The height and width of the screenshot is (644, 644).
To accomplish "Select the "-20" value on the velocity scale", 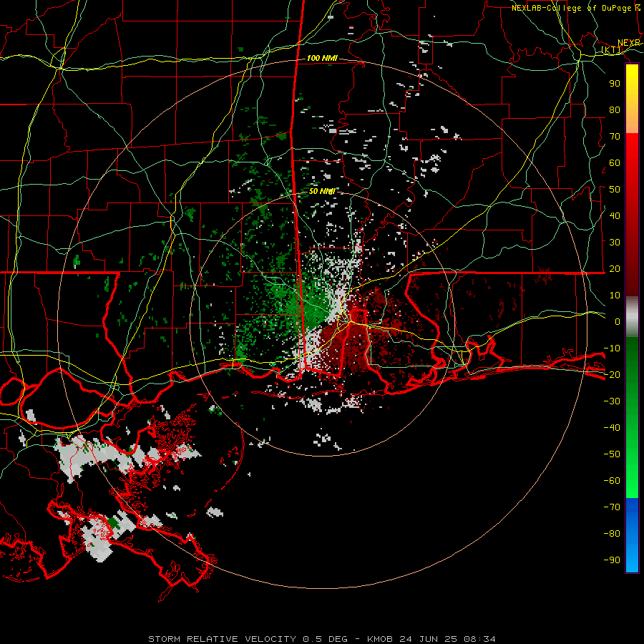I will point(612,374).
